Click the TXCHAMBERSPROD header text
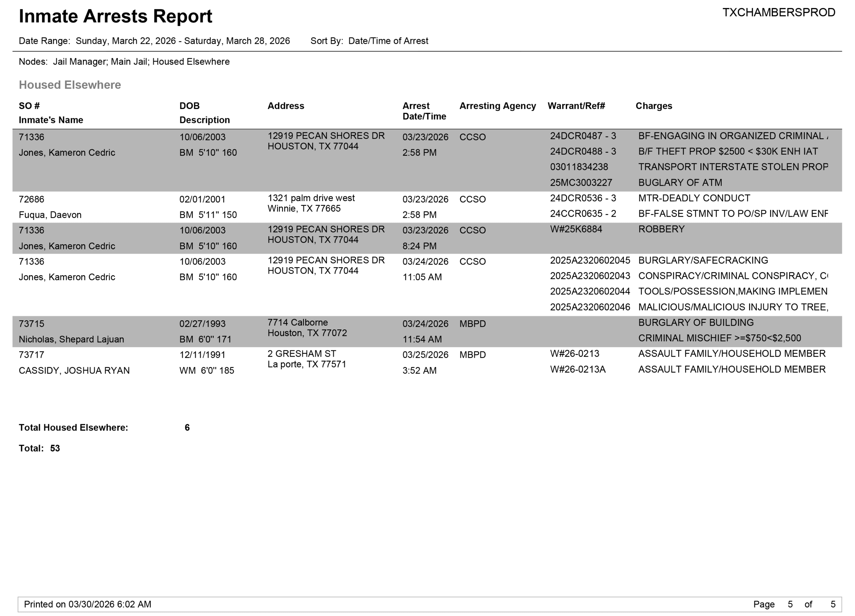The width and height of the screenshot is (855, 616). (779, 12)
